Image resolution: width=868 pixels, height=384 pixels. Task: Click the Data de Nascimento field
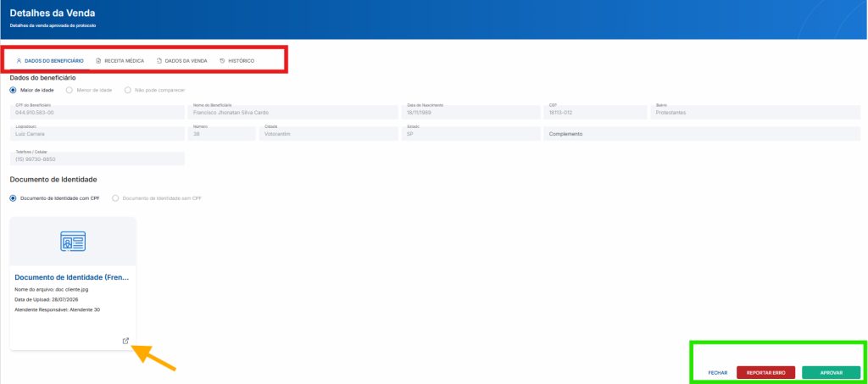[471, 113]
